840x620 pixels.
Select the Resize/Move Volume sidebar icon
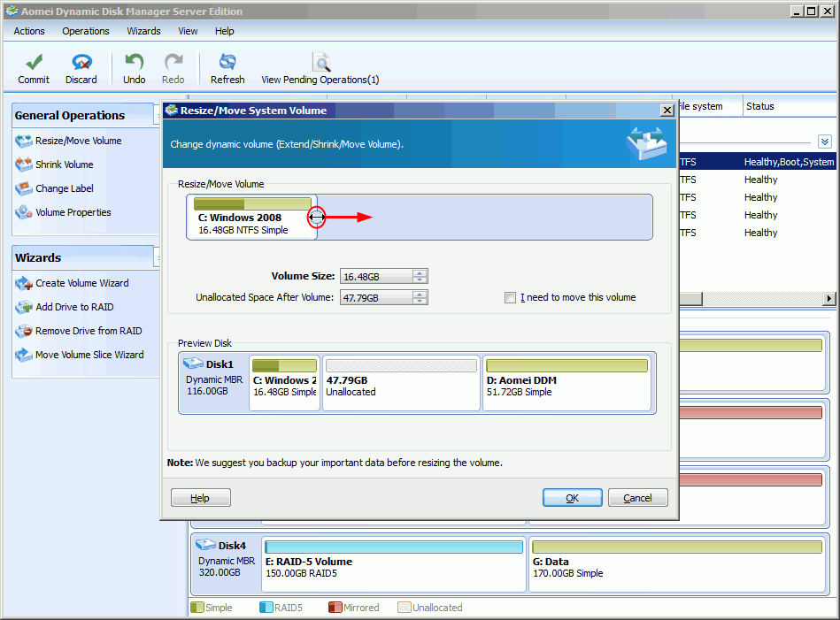point(24,142)
